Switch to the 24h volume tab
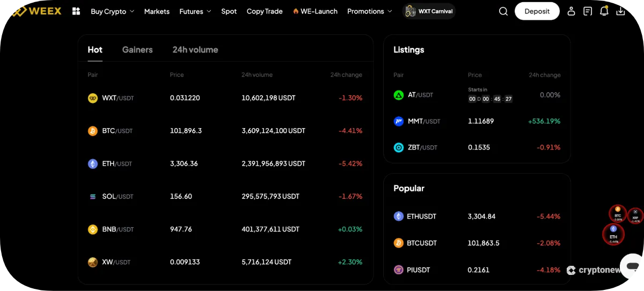The height and width of the screenshot is (291, 644). (x=195, y=50)
